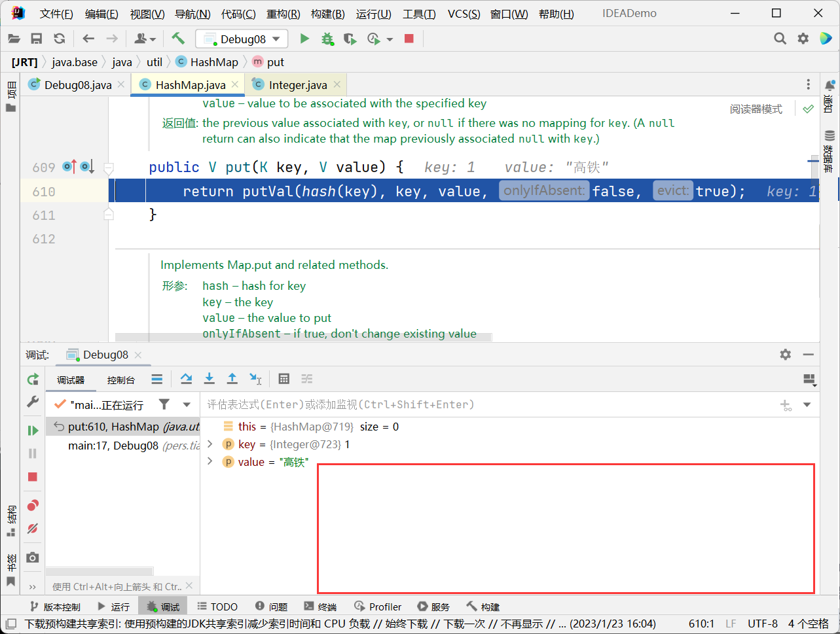Stop the debug session in sidebar

coord(32,477)
